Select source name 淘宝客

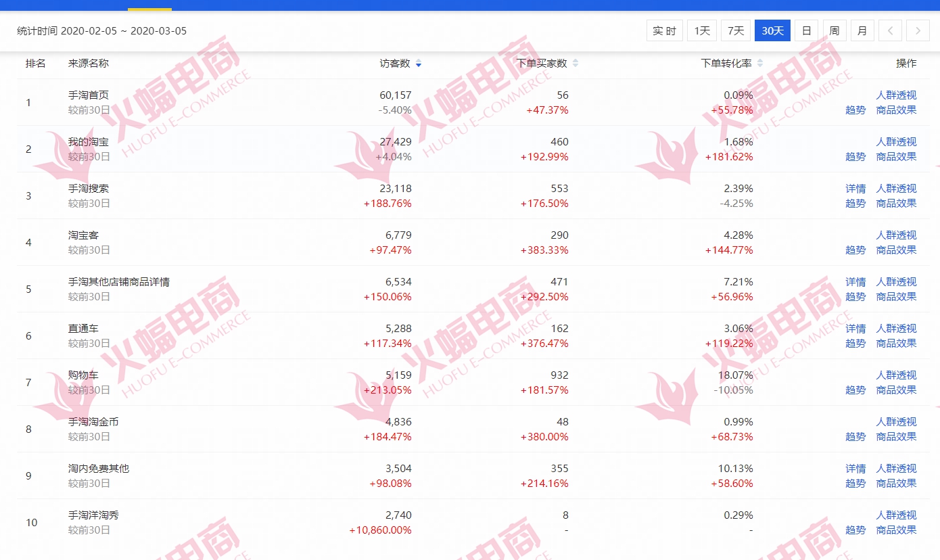(x=83, y=235)
